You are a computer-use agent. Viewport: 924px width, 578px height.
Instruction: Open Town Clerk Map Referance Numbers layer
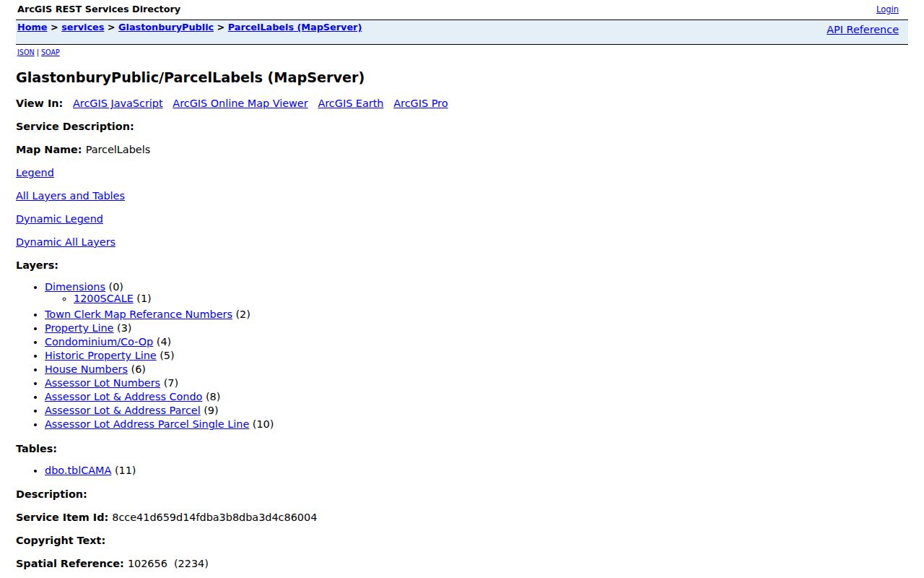click(139, 314)
